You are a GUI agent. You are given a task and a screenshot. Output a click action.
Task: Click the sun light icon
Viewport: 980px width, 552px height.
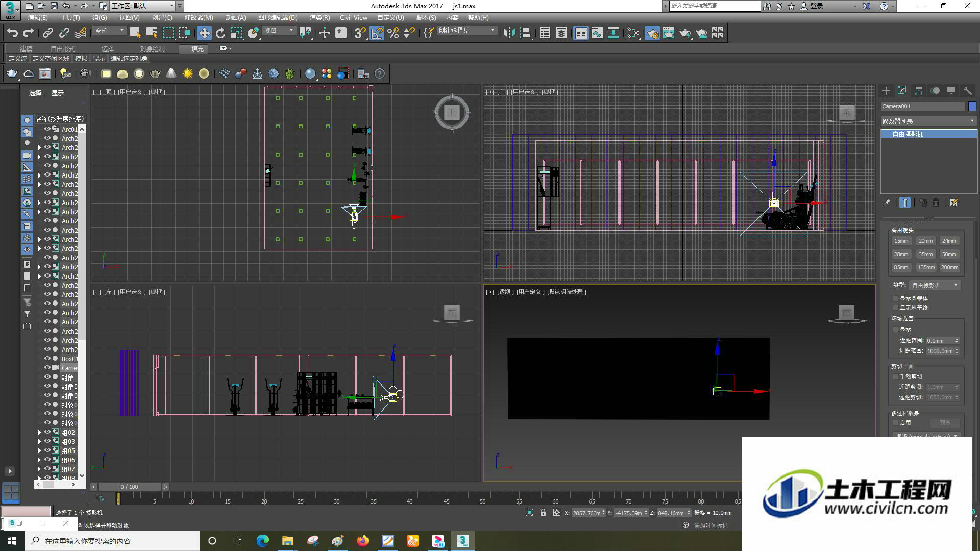tap(187, 74)
